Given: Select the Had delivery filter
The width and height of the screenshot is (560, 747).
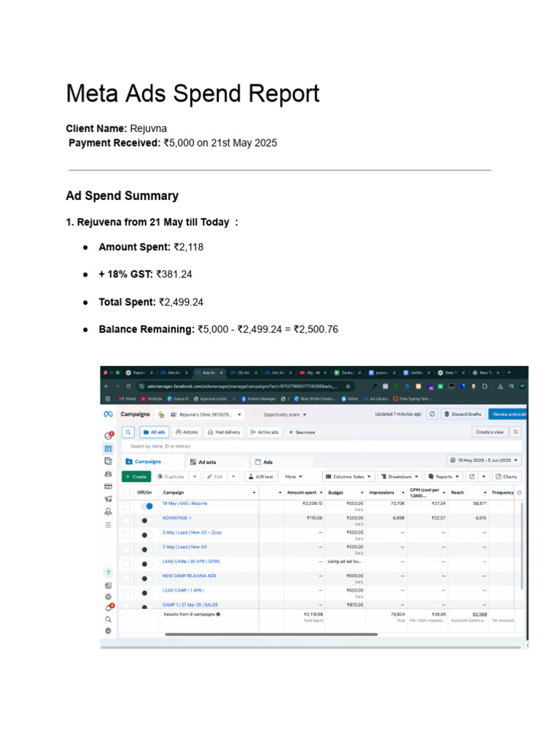Looking at the screenshot, I should 224,432.
